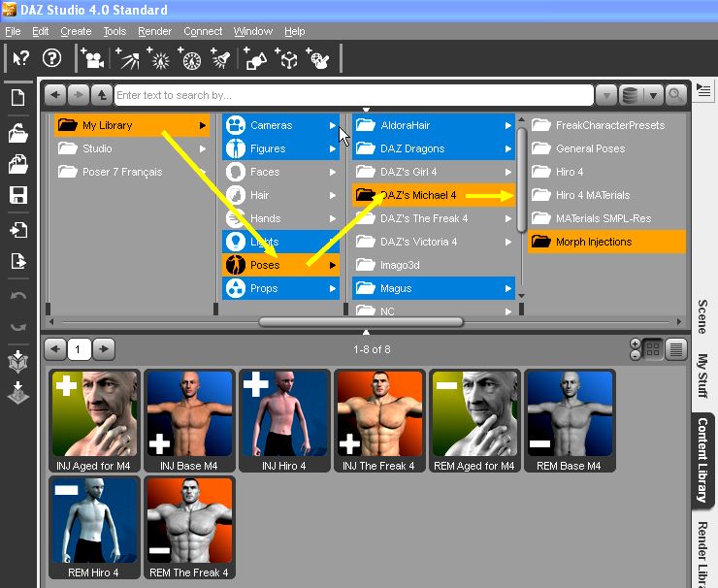
Task: Select the INJ Base M4 thumbnail
Action: pos(189,420)
